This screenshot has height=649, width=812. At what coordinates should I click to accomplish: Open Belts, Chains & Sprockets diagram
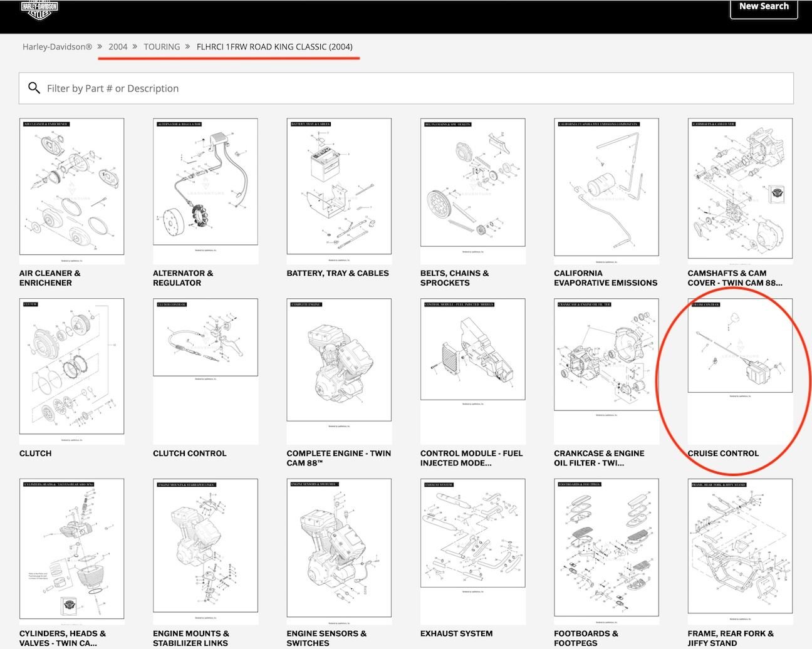point(472,182)
